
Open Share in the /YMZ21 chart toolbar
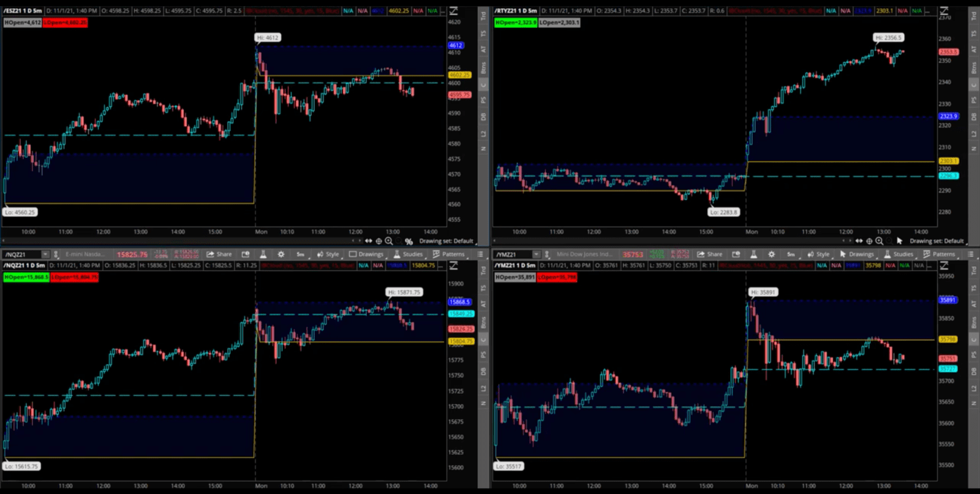click(710, 254)
